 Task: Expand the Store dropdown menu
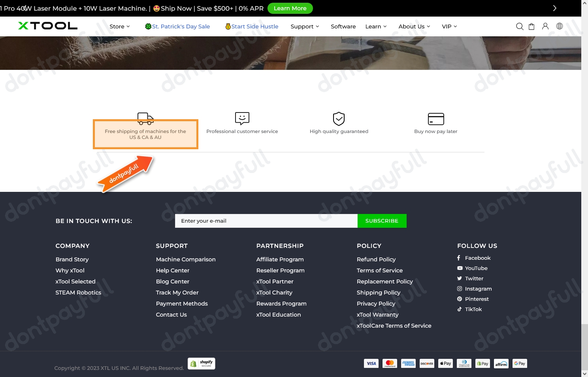(119, 26)
